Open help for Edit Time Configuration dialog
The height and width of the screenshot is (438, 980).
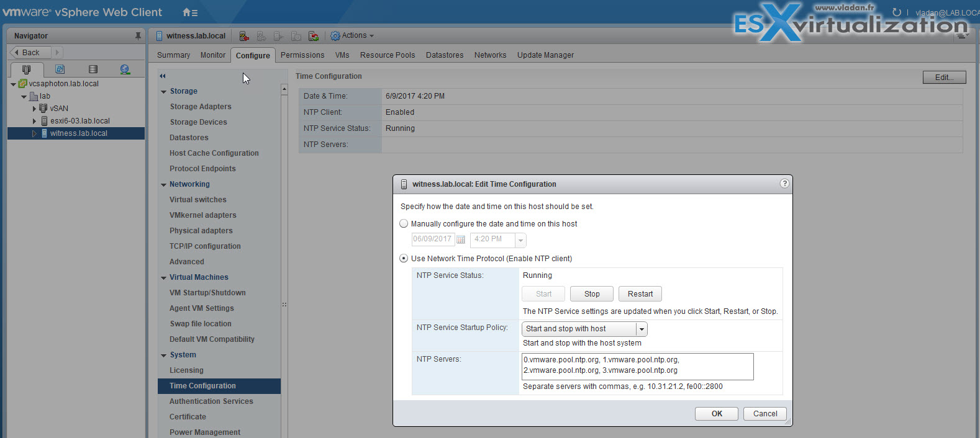[x=784, y=184]
